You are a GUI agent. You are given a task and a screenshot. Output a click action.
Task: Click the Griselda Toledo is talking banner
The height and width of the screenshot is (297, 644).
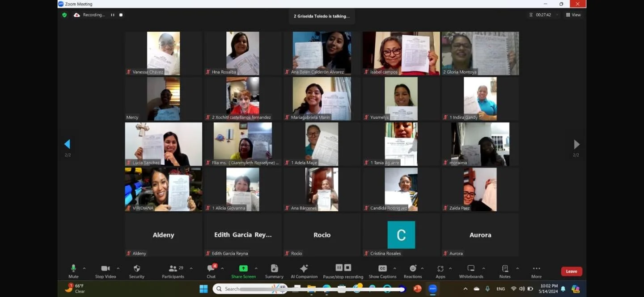click(322, 16)
